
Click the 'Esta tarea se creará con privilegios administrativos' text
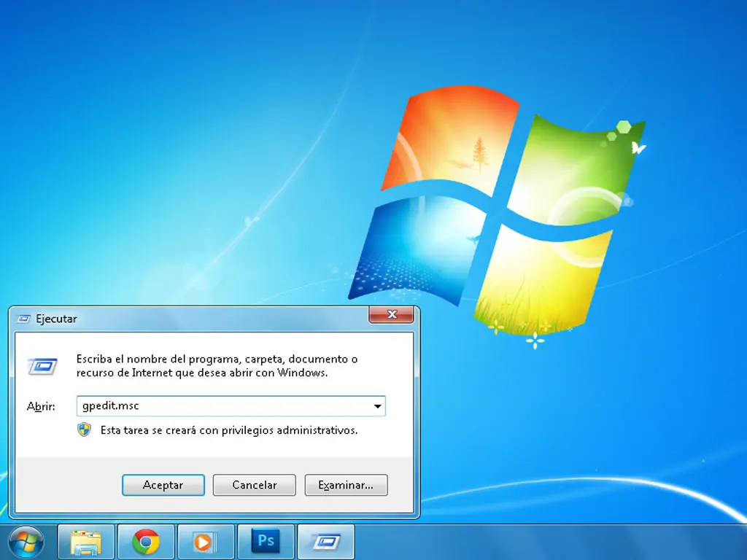[x=228, y=430]
